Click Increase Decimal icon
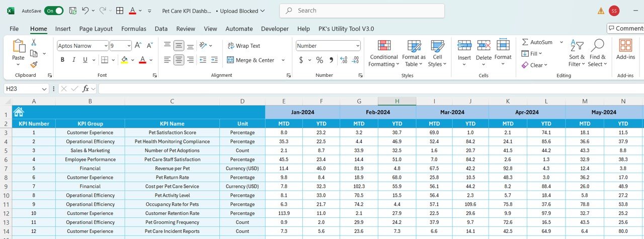 coord(344,60)
